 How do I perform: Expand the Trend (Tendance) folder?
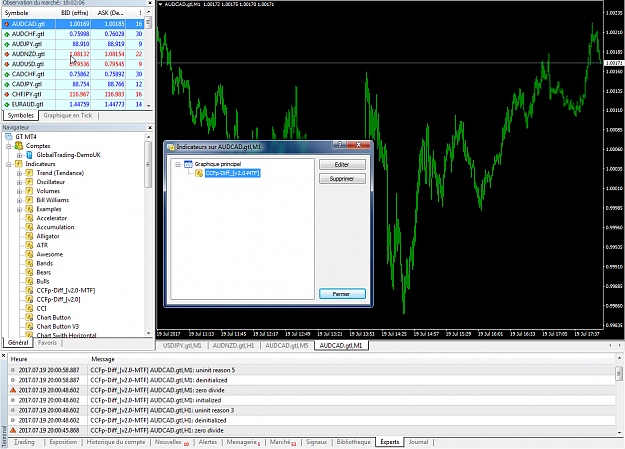19,173
